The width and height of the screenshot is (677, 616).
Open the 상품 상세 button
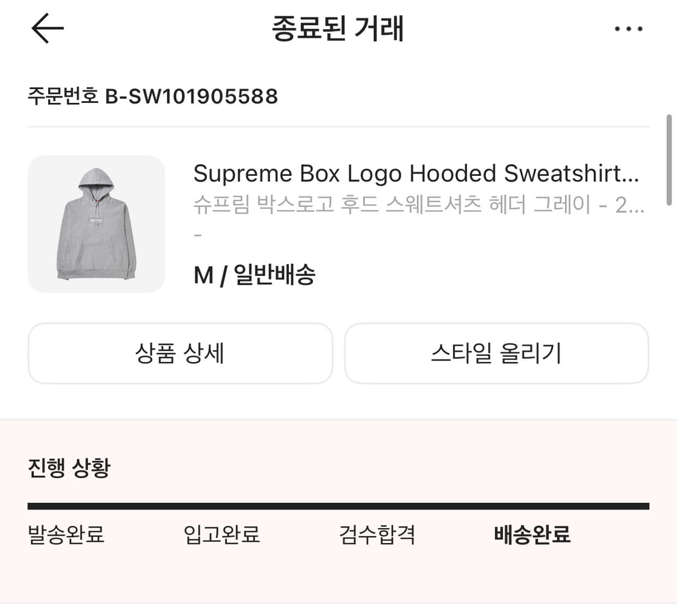pyautogui.click(x=179, y=353)
